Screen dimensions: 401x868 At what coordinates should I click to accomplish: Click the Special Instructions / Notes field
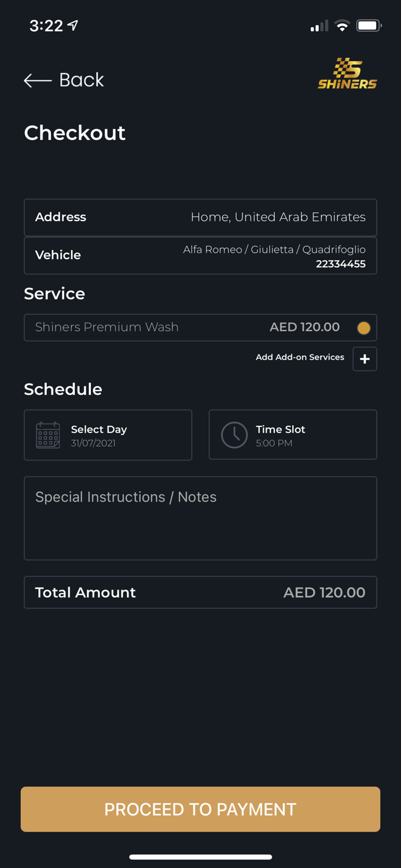point(200,518)
